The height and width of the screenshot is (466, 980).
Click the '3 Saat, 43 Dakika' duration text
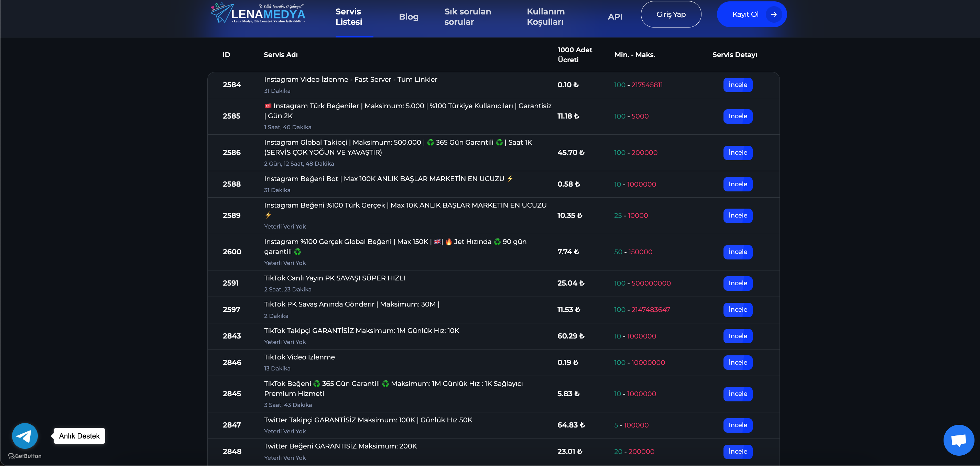coord(288,405)
